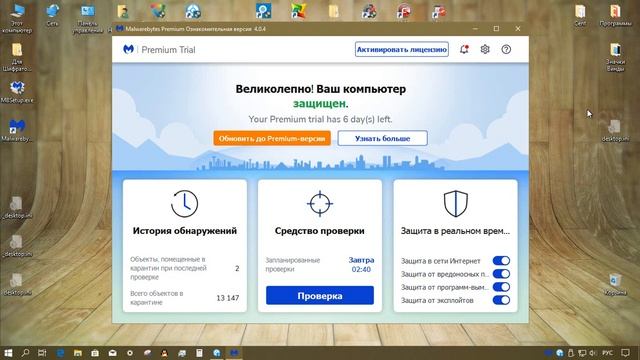Click the trial text 'Your Premium trial has 6 day(s) left.'

[320, 119]
